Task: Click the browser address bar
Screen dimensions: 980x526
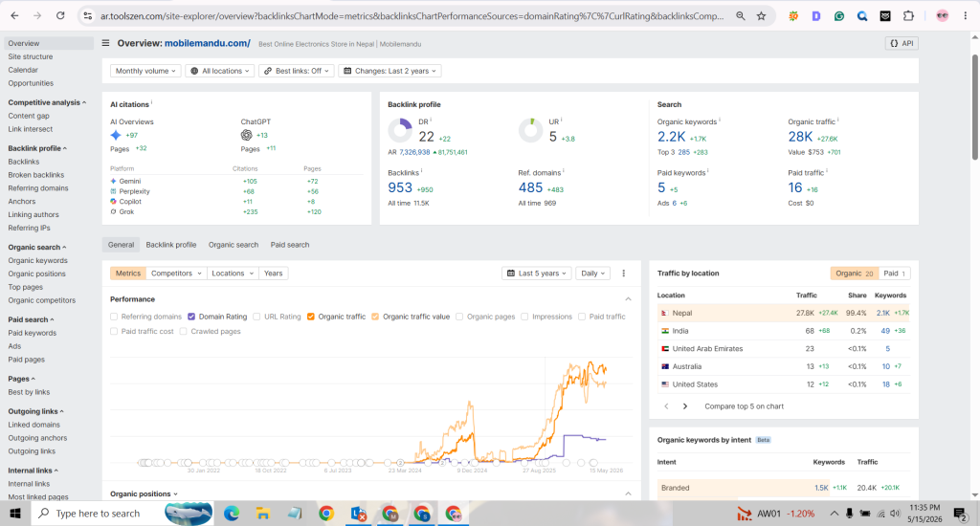Action: tap(412, 16)
